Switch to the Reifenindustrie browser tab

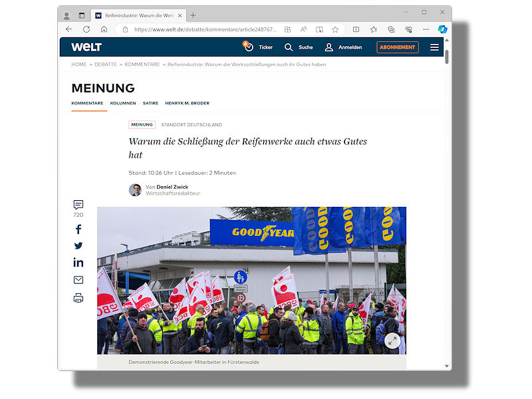point(138,15)
